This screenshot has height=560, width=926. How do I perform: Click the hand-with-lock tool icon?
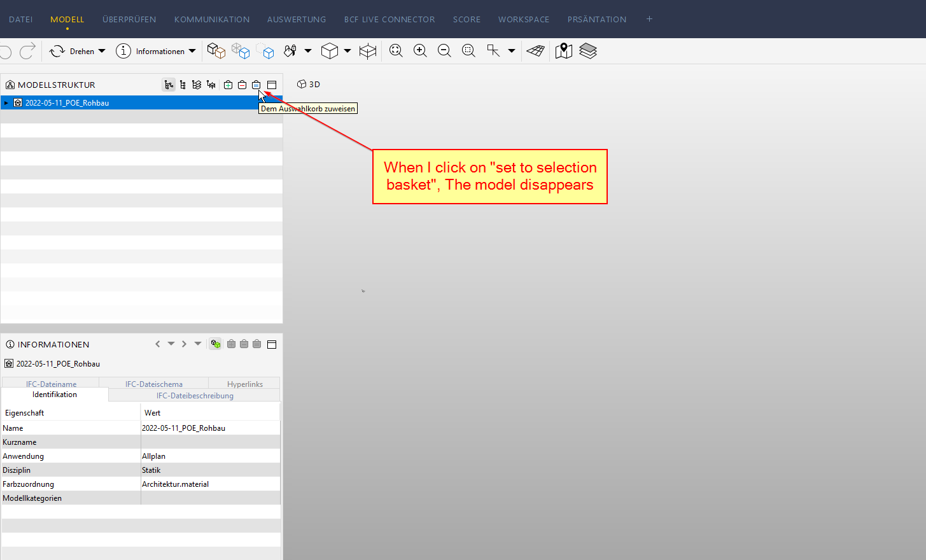[290, 51]
